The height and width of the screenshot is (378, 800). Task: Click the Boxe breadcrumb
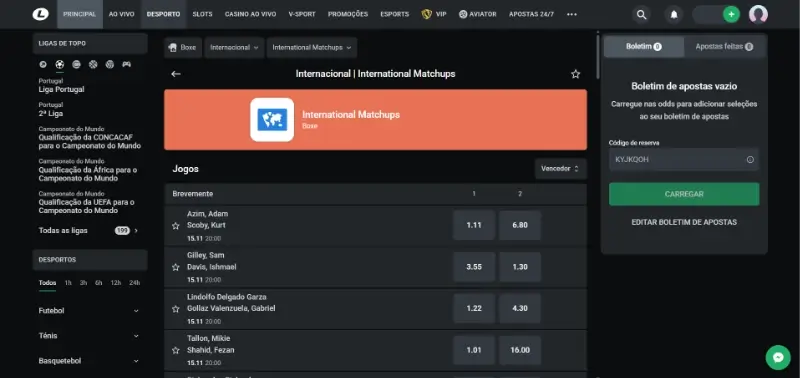[x=183, y=47]
